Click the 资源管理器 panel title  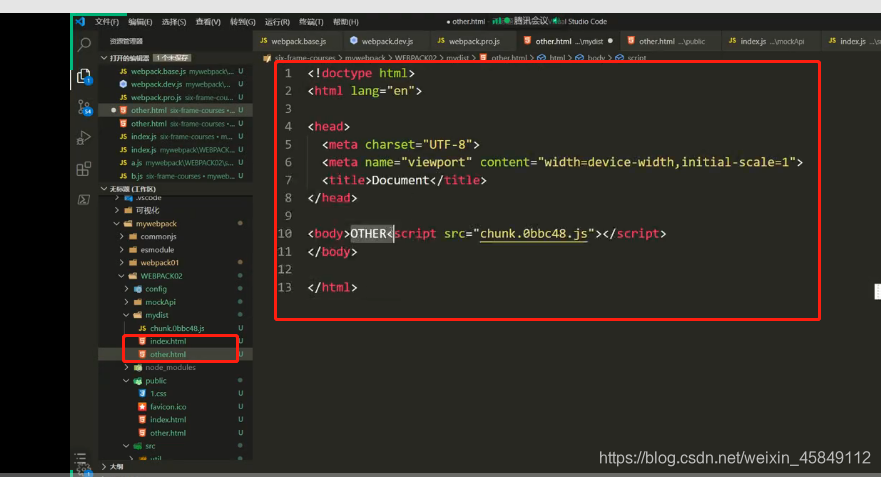coord(126,41)
